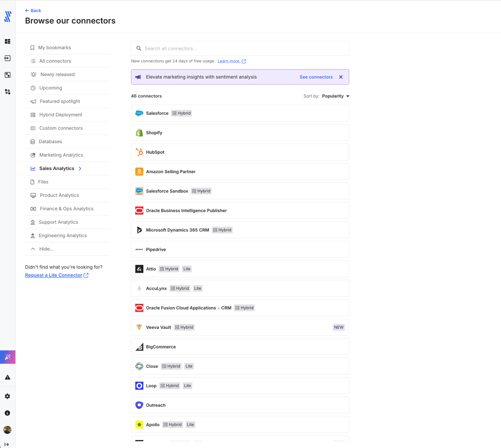Screen dimensions: 501x448
Task: Open the alerts warning triangle icon
Action: (8, 377)
